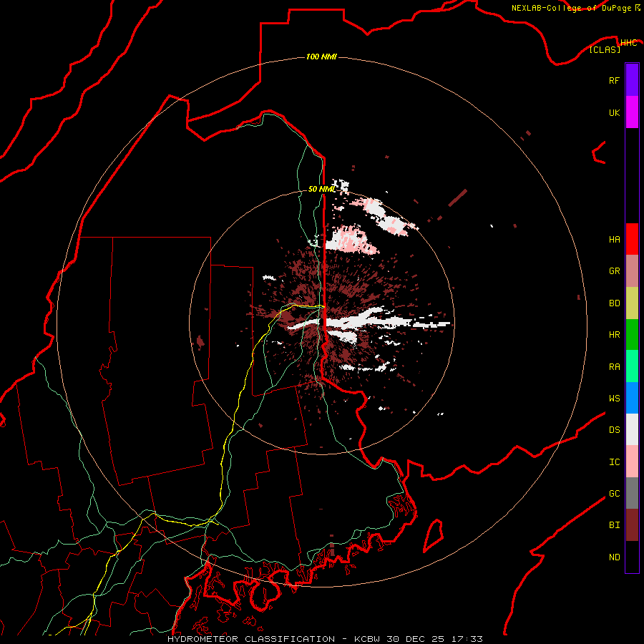
Task: Click the WS blue legend swatch
Action: tap(632, 398)
